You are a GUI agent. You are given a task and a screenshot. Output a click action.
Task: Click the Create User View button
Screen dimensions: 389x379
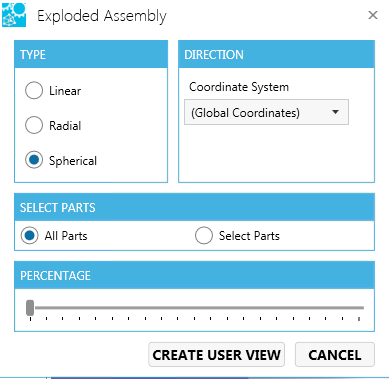216,355
